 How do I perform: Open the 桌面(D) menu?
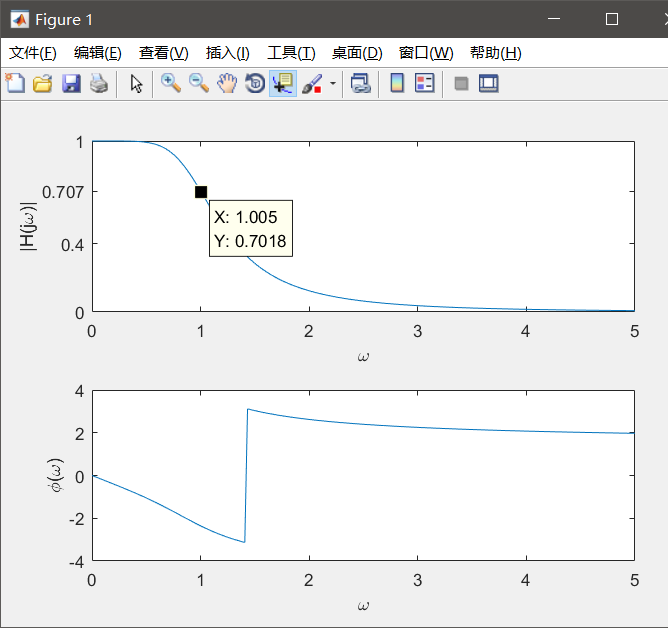tap(357, 53)
